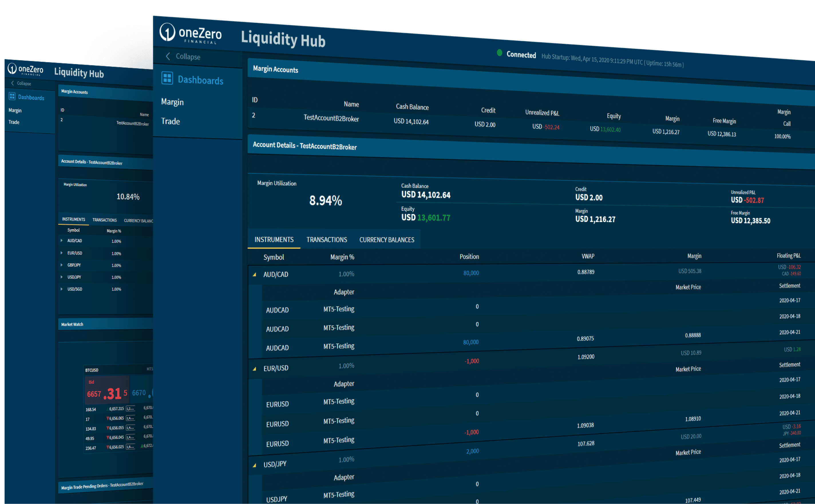Open Margin in front window sidebar
This screenshot has width=815, height=504.
tap(172, 102)
